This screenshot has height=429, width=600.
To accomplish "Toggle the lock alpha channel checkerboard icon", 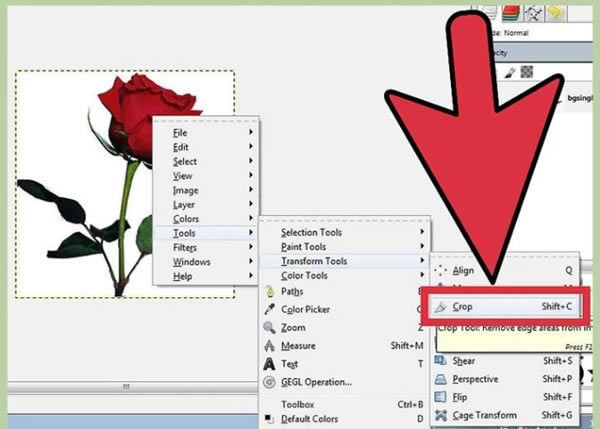I will click(x=527, y=72).
